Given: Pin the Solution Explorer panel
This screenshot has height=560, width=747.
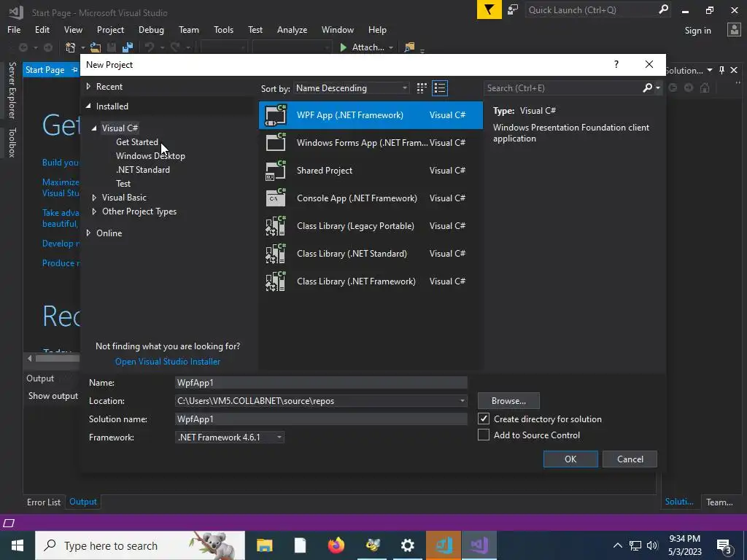Looking at the screenshot, I should click(x=721, y=70).
